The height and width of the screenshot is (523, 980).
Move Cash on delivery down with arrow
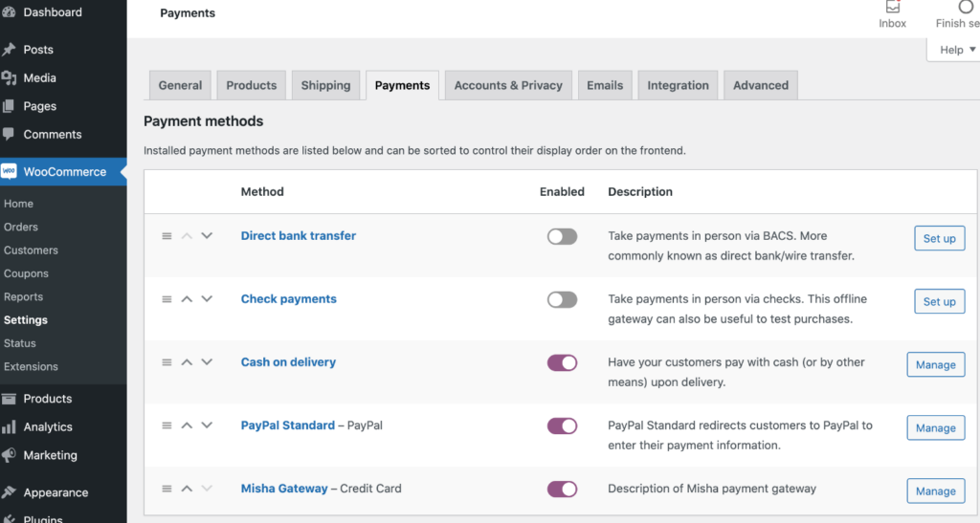click(207, 362)
